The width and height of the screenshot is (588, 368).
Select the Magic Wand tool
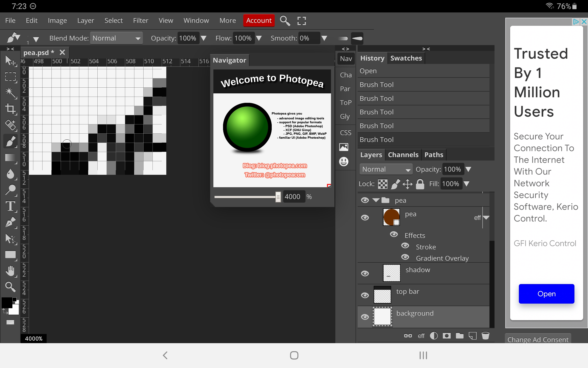11,93
